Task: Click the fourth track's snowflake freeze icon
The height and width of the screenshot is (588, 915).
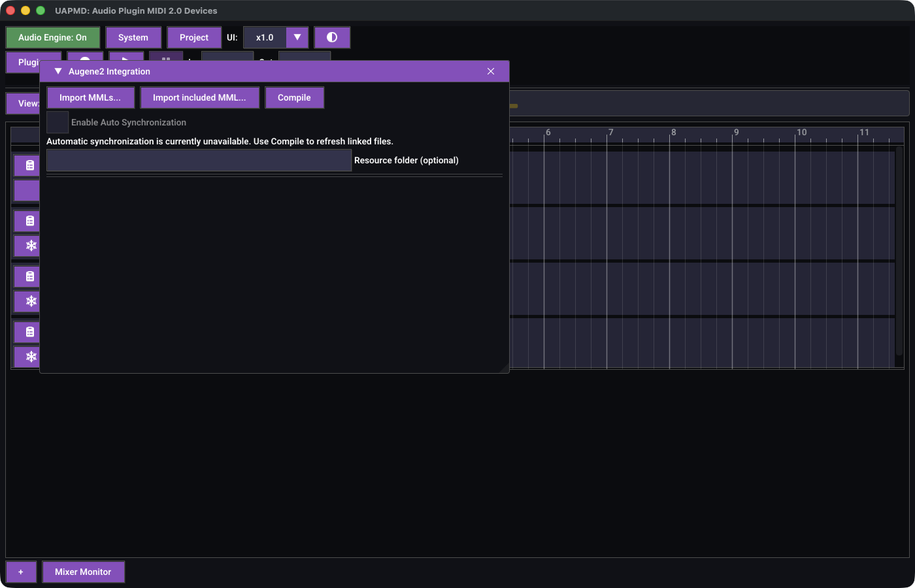Action: tap(31, 357)
